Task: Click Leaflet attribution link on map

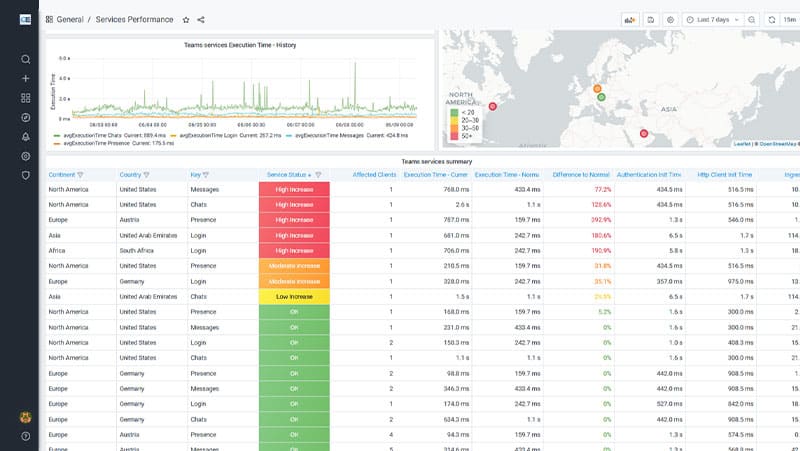Action: click(x=742, y=144)
